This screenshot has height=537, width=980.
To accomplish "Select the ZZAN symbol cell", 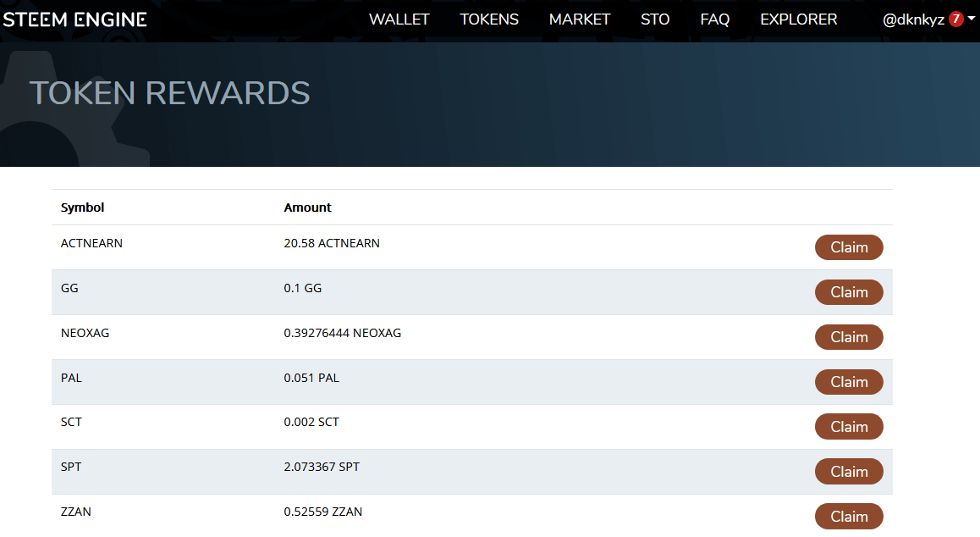I will tap(75, 512).
